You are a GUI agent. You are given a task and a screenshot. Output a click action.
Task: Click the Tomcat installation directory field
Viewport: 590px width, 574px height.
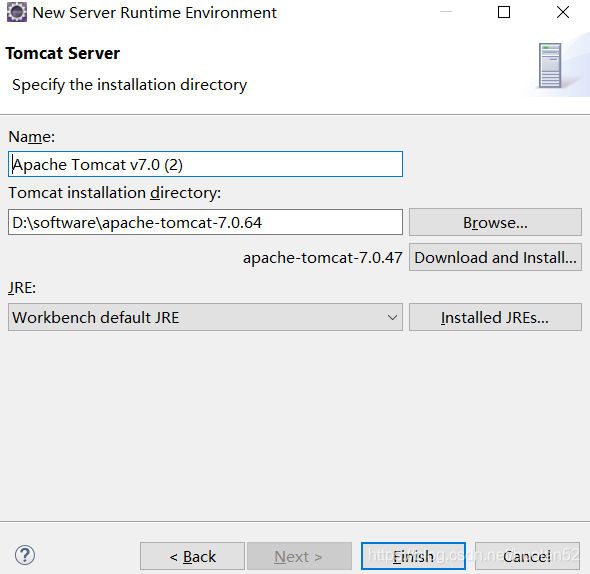click(205, 222)
